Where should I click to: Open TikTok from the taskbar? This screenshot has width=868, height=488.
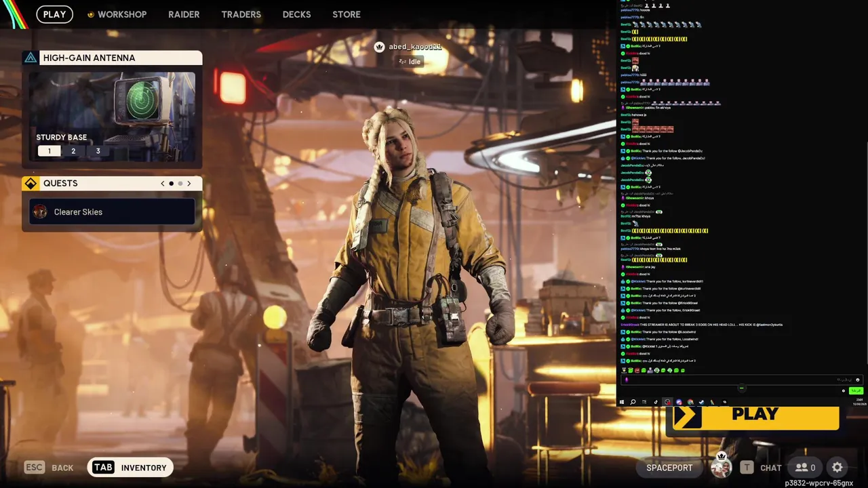(656, 402)
